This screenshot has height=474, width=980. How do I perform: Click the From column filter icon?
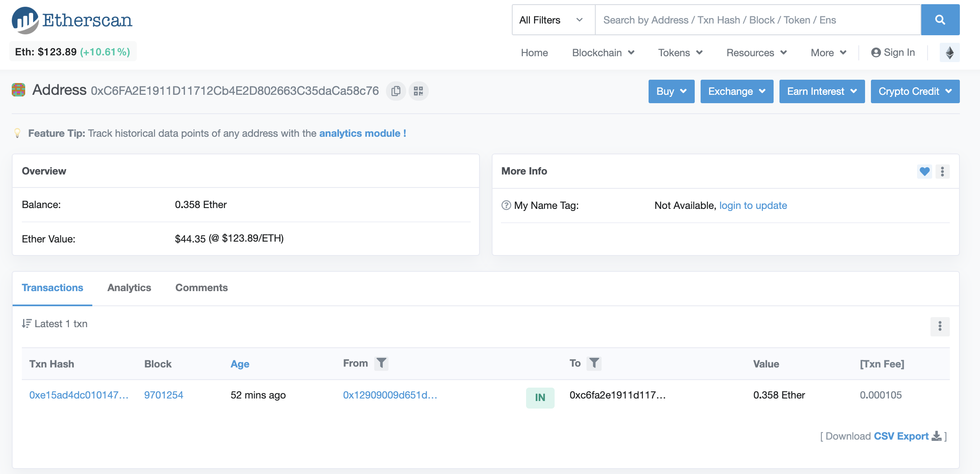(381, 363)
